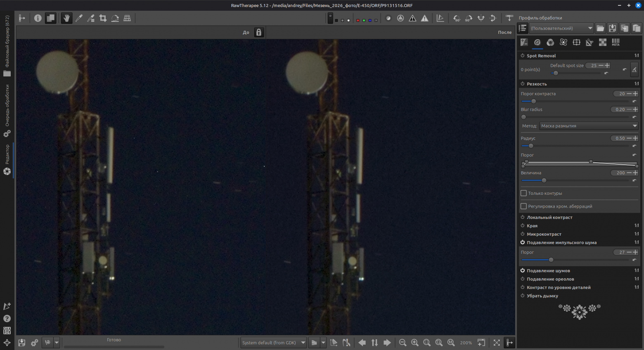The image size is (644, 350).
Task: Toggle power for Подавление импульсного шума
Action: pyautogui.click(x=523, y=243)
